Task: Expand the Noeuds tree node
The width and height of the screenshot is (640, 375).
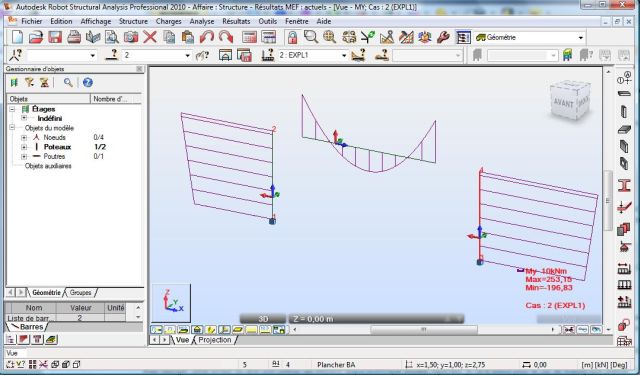Action: click(x=24, y=138)
